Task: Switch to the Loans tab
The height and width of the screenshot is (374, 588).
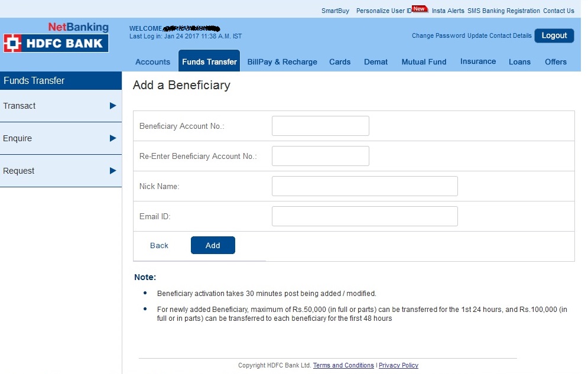Action: click(519, 61)
